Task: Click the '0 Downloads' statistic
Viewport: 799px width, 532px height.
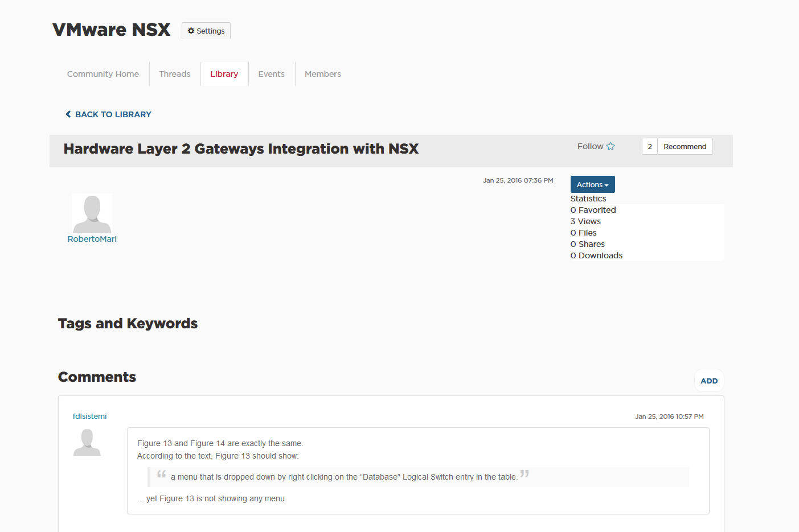Action: click(x=597, y=255)
